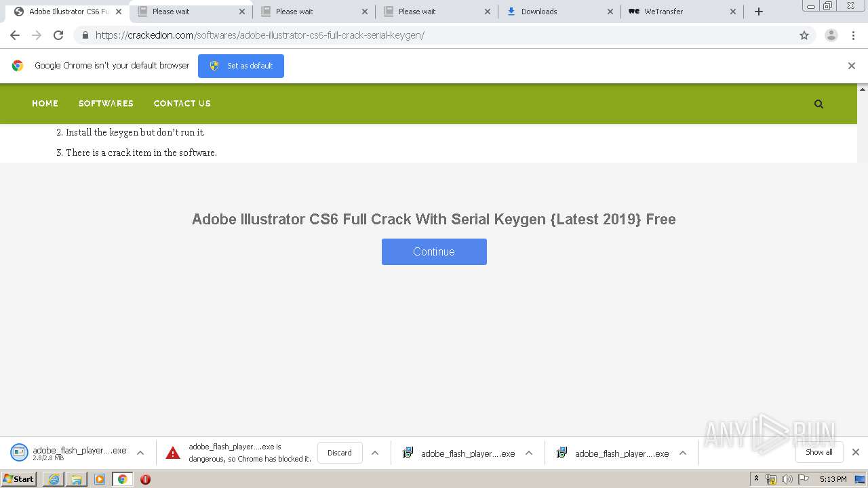Image resolution: width=868 pixels, height=488 pixels.
Task: Open a new browser tab
Action: tap(759, 12)
